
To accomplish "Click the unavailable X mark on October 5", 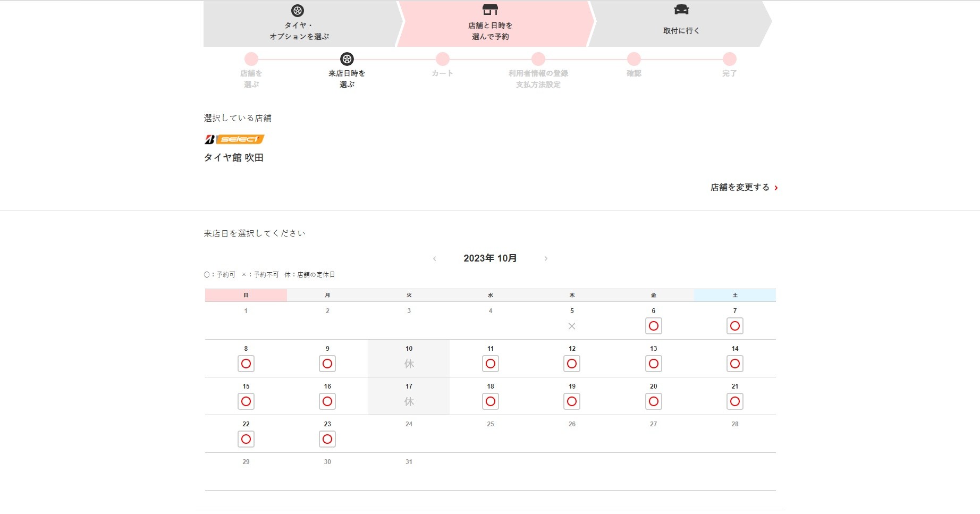I will [x=572, y=326].
